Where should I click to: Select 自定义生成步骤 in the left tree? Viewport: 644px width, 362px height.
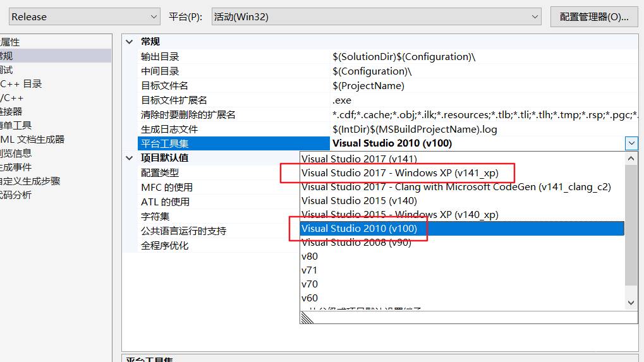(x=30, y=181)
